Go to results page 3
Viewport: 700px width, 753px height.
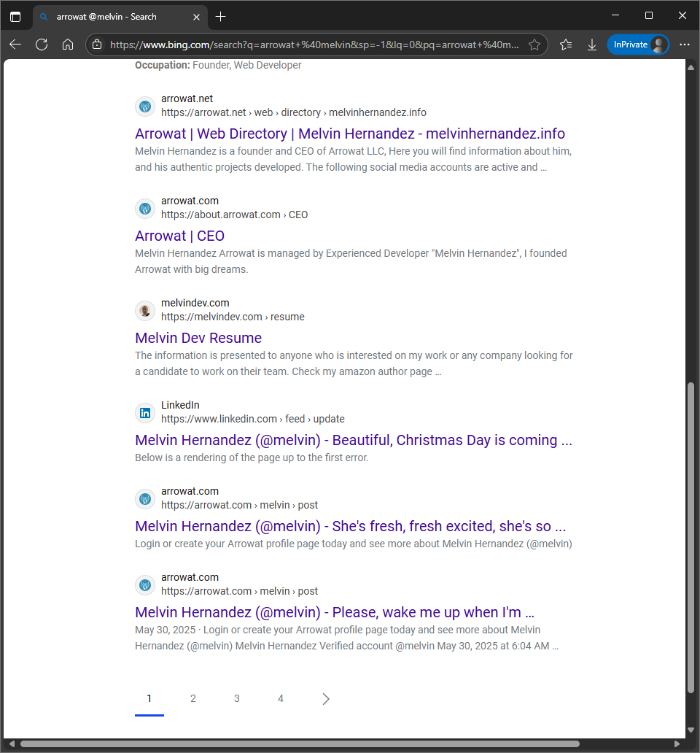[x=236, y=699]
